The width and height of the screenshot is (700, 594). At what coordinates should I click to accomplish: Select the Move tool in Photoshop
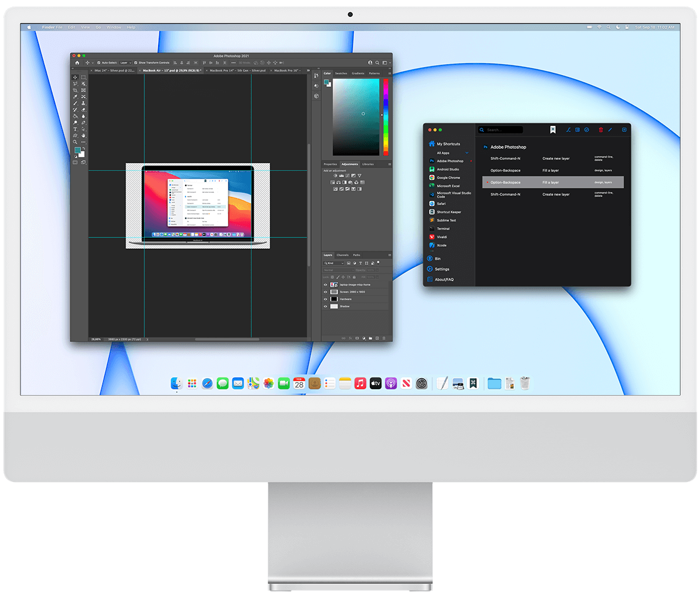(x=75, y=77)
